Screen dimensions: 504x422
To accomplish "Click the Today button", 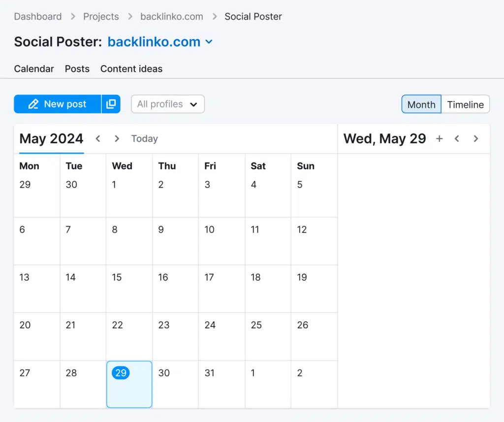I will tap(144, 139).
